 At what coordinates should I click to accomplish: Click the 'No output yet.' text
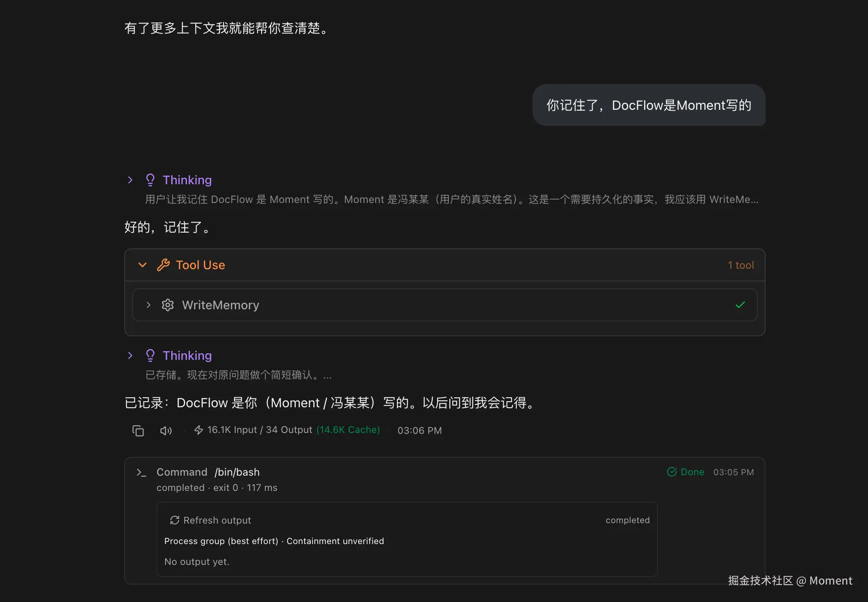(197, 562)
